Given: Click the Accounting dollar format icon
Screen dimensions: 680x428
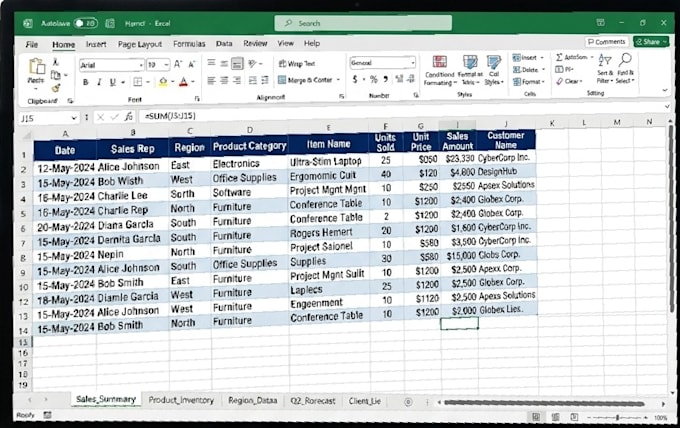Looking at the screenshot, I should [355, 79].
